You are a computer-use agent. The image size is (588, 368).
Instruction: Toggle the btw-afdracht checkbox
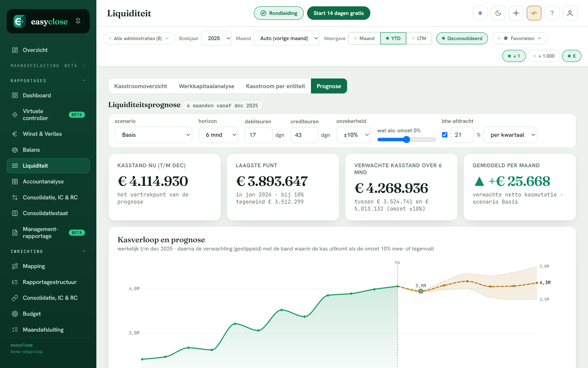tap(445, 135)
